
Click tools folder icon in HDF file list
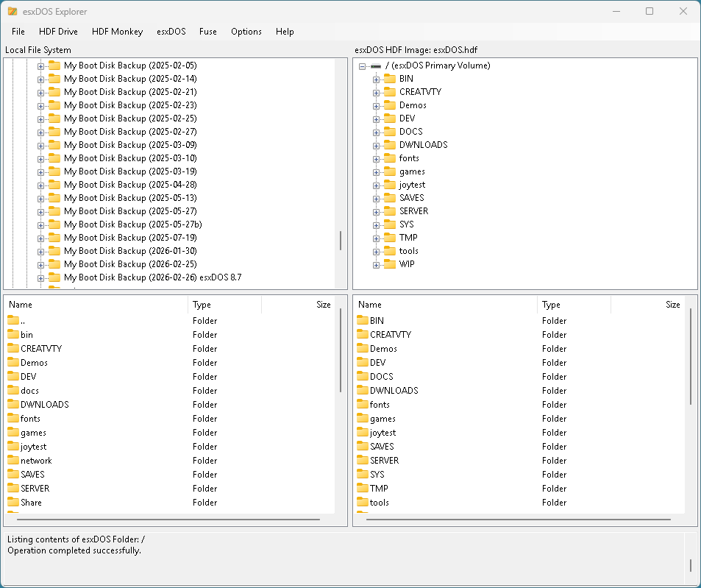[x=362, y=502]
